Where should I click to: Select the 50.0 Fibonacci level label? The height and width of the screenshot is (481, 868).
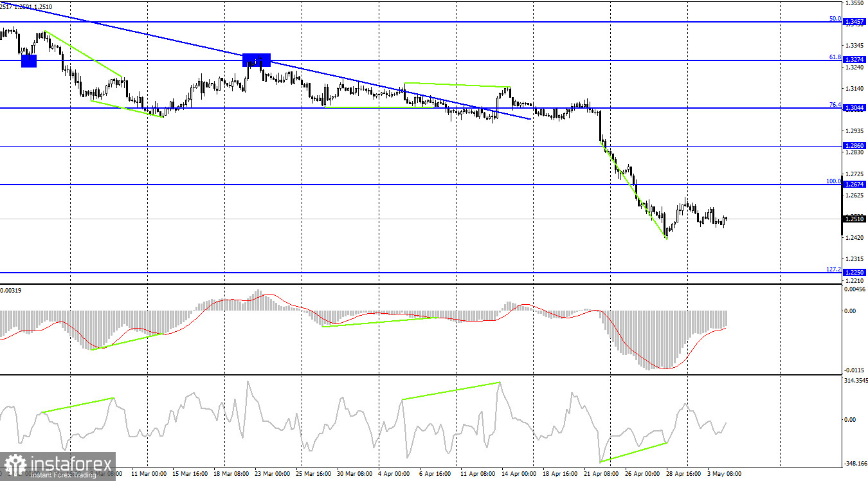click(x=835, y=19)
